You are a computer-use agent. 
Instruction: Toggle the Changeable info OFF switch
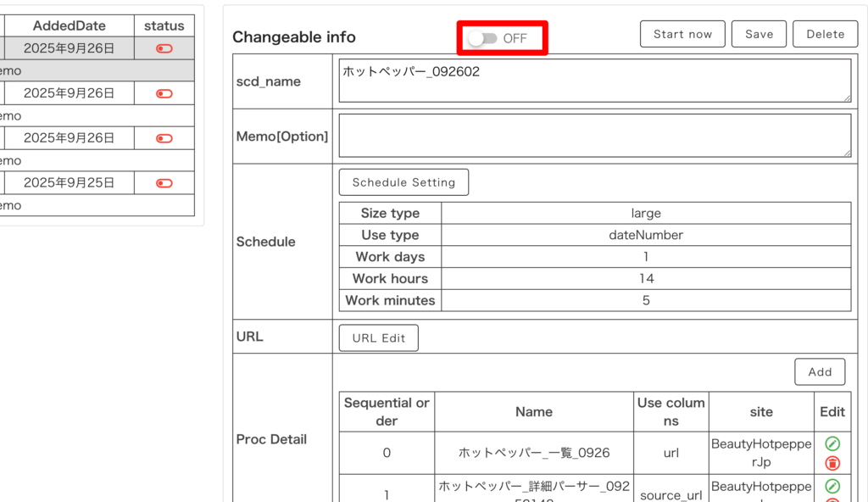483,39
